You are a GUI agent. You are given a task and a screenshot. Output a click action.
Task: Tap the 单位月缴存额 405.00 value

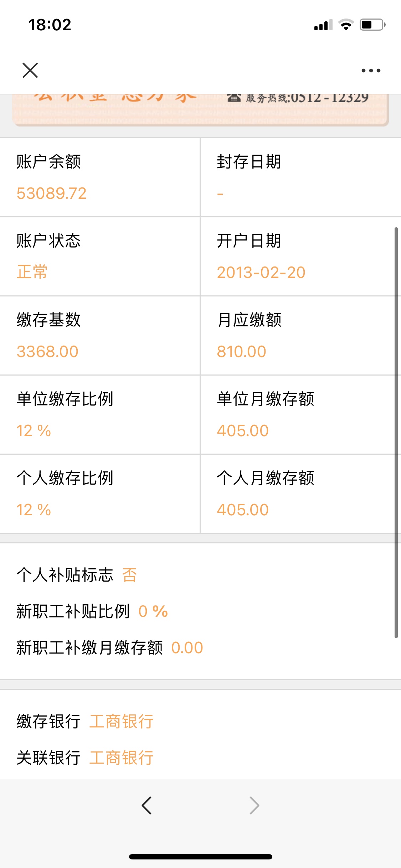point(243,431)
